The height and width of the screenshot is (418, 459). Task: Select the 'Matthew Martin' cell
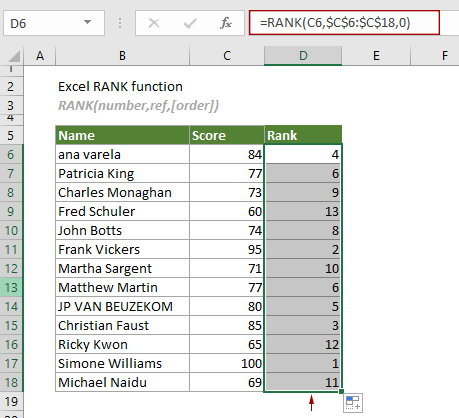click(122, 287)
